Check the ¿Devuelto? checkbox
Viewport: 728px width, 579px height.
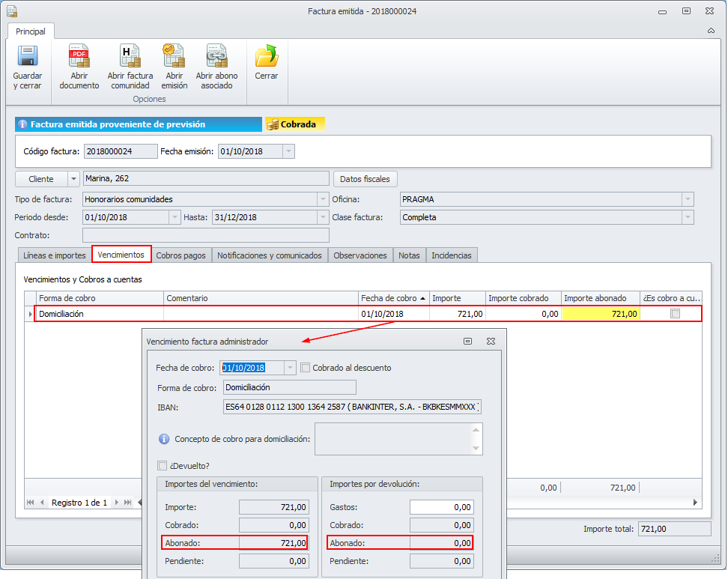pyautogui.click(x=163, y=465)
